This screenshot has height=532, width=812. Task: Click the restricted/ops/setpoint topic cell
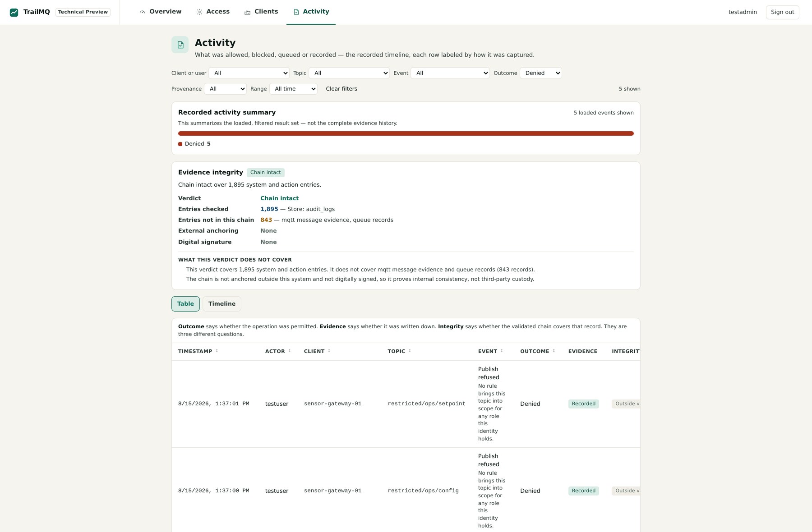[x=426, y=404]
